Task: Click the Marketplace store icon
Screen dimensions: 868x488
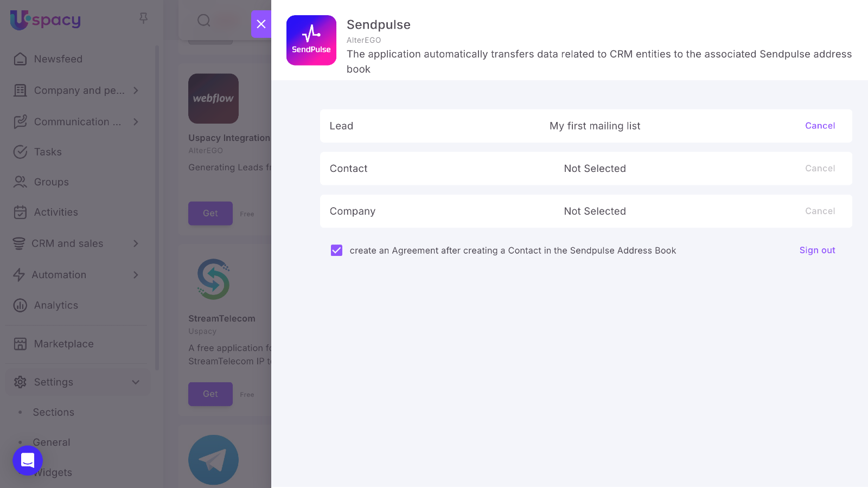Action: click(x=20, y=344)
